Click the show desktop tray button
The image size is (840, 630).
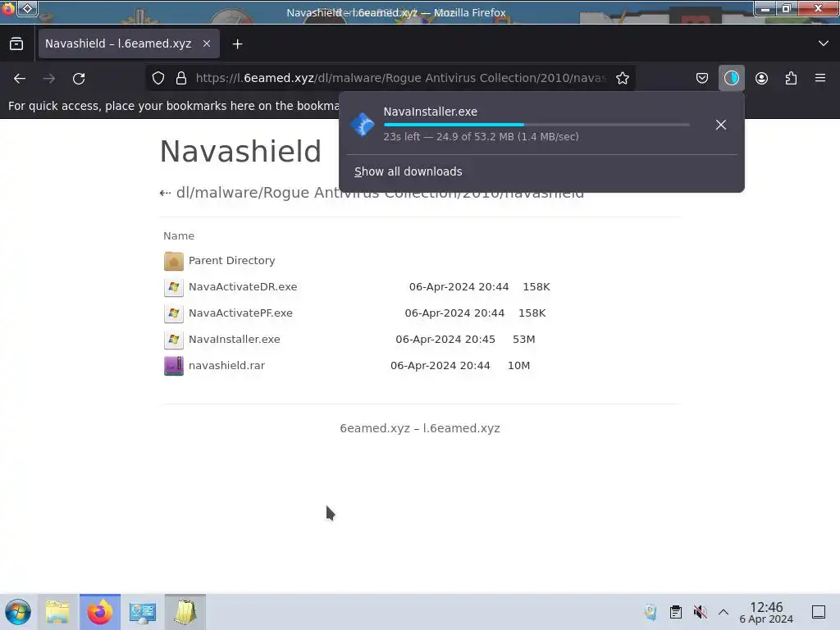pyautogui.click(x=818, y=612)
